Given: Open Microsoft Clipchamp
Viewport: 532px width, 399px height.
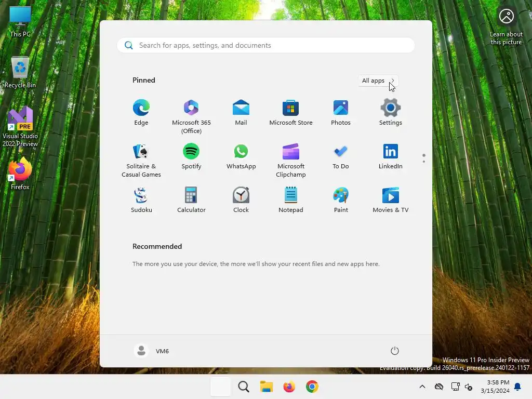Looking at the screenshot, I should click(x=291, y=160).
